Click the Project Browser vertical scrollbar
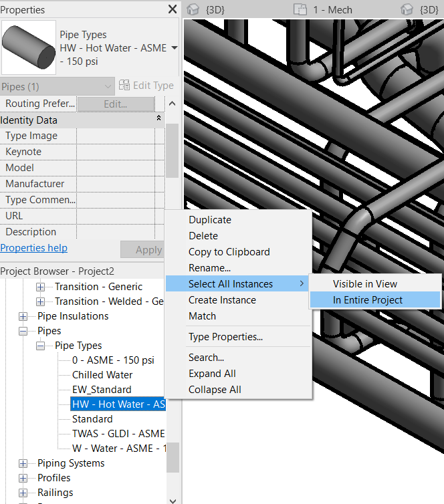 tap(173, 457)
